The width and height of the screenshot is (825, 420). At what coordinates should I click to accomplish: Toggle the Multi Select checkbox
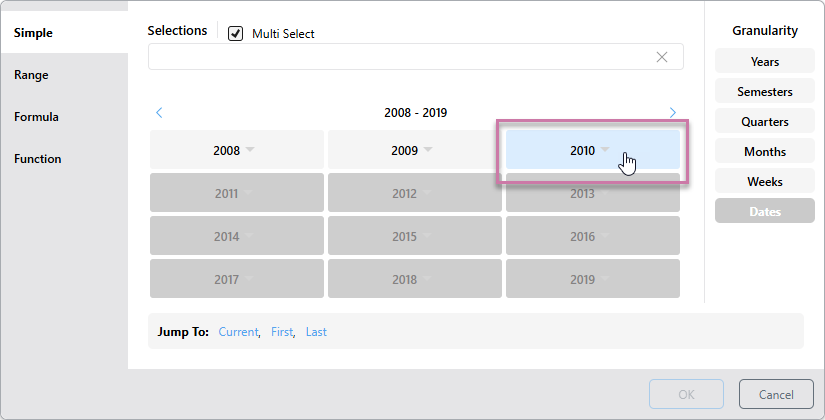pos(236,33)
